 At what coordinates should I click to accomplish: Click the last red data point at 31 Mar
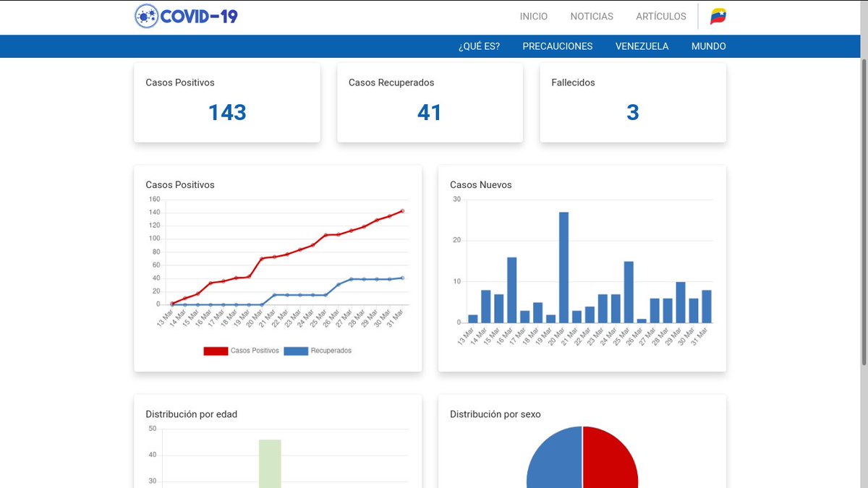click(x=402, y=211)
